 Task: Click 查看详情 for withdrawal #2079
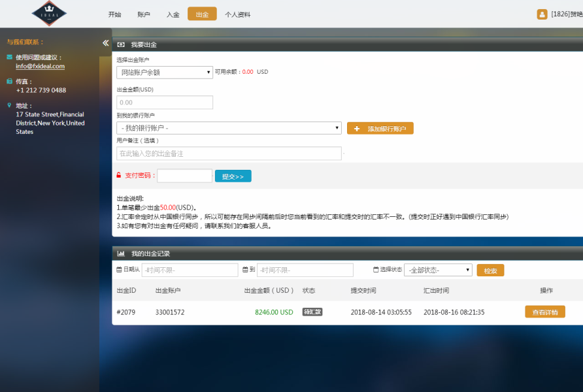tap(544, 312)
